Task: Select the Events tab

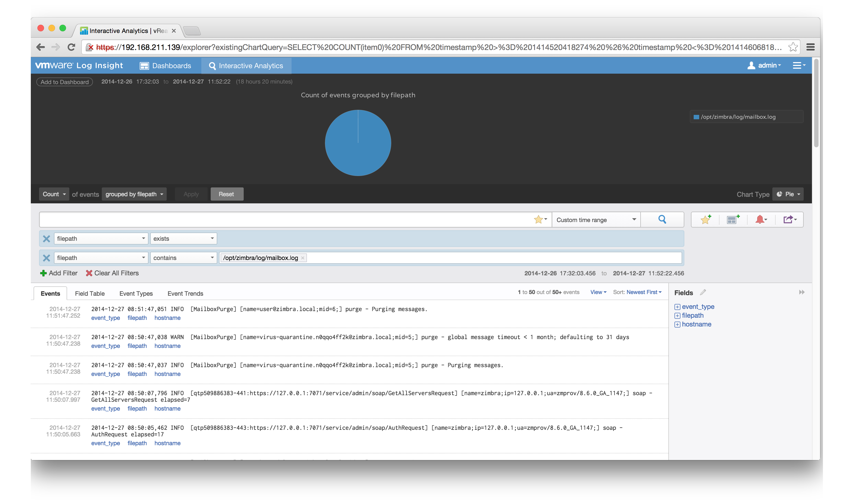Action: (50, 293)
